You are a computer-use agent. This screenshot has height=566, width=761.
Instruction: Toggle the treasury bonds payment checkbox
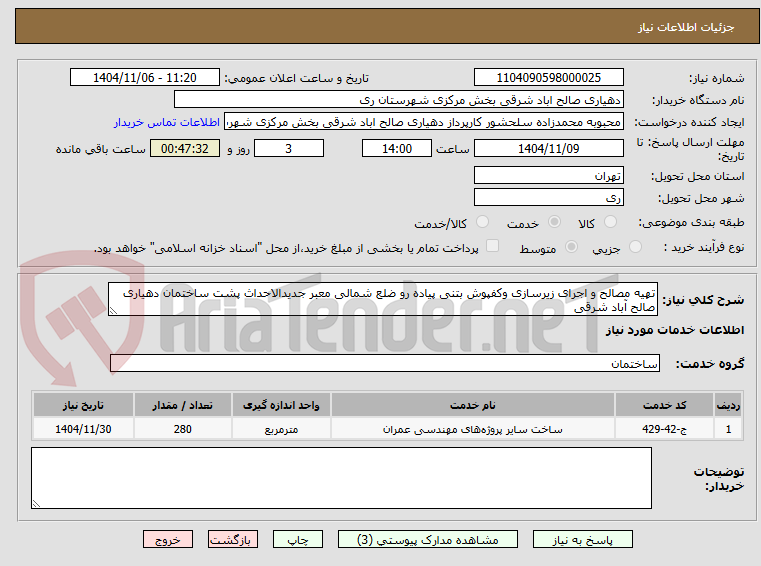click(492, 246)
